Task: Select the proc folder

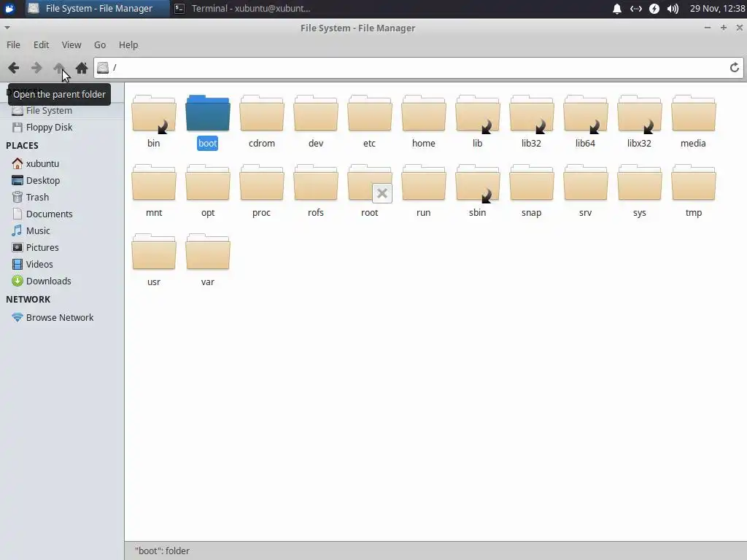Action: (x=262, y=183)
